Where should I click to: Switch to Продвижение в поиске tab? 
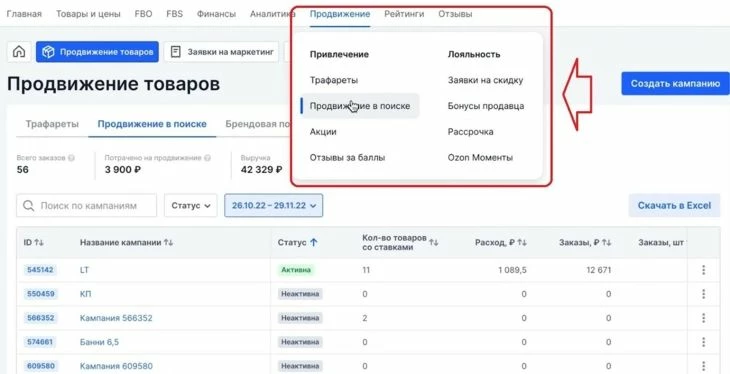pyautogui.click(x=152, y=124)
